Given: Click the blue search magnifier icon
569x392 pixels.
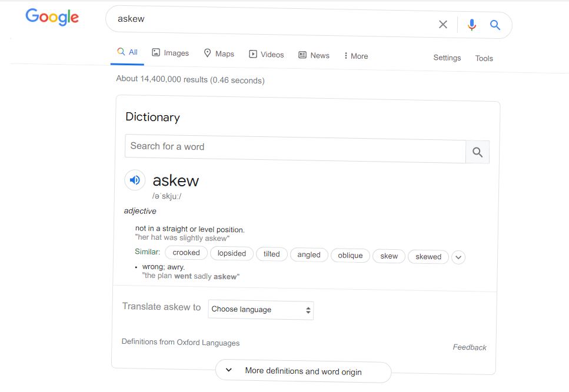Looking at the screenshot, I should click(495, 25).
